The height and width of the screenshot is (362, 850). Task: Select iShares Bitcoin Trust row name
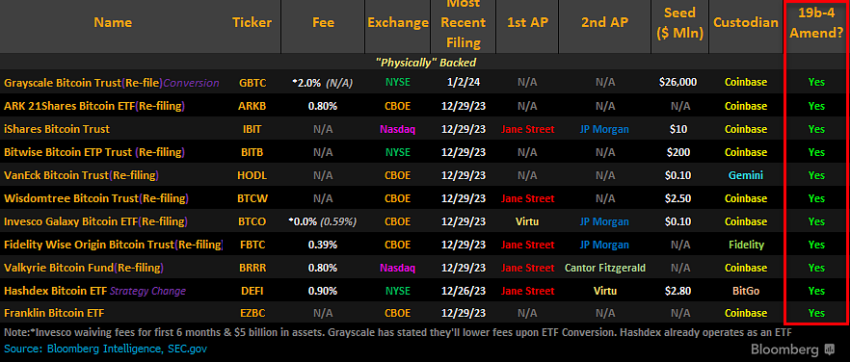(56, 129)
